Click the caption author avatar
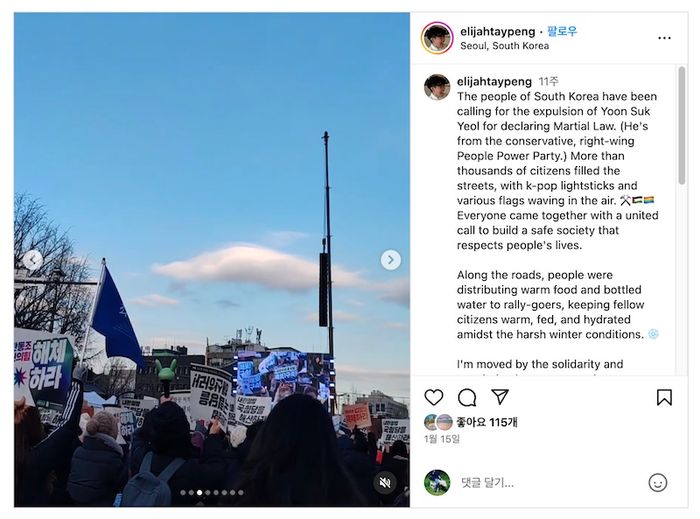 pyautogui.click(x=437, y=87)
